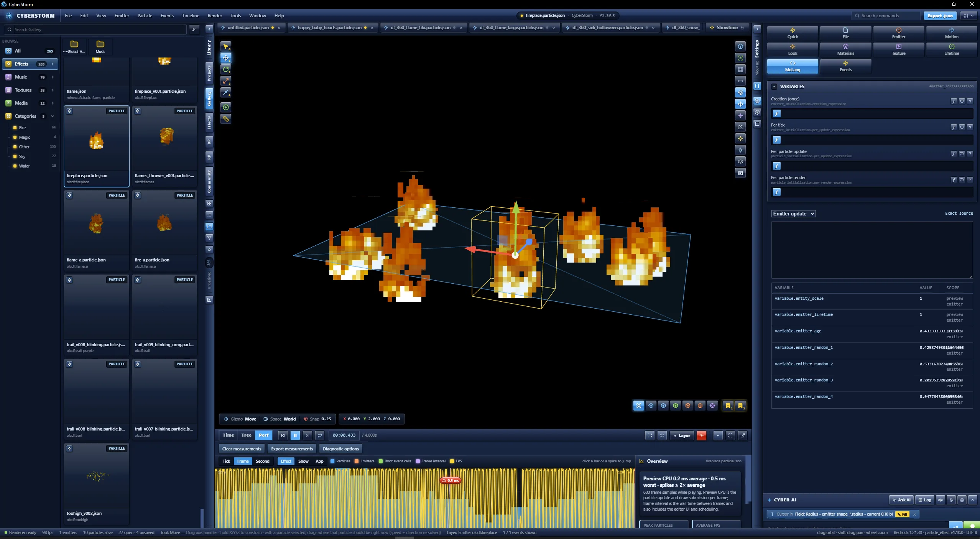Step forward one frame
The image size is (980, 539).
(307, 435)
